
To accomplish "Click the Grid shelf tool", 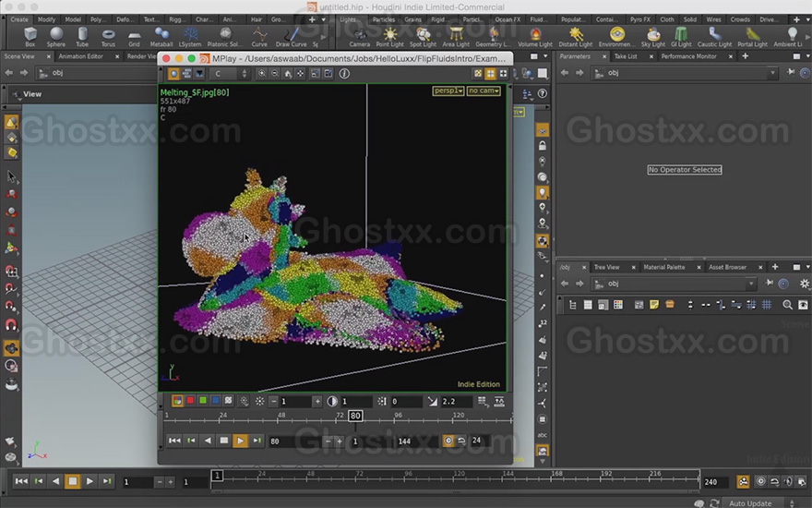I will (134, 36).
